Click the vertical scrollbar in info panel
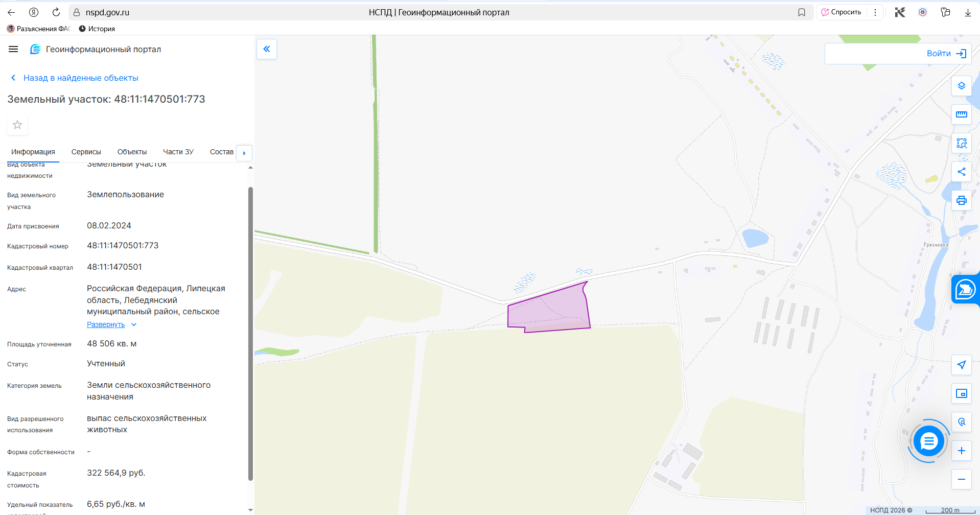 pyautogui.click(x=250, y=332)
